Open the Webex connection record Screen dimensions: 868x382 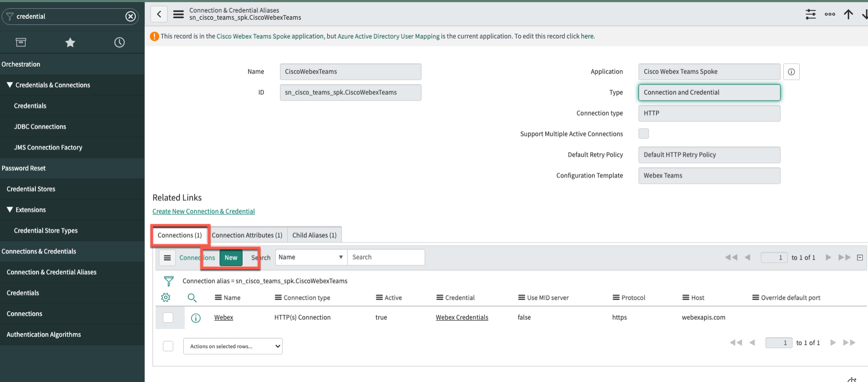pyautogui.click(x=224, y=317)
